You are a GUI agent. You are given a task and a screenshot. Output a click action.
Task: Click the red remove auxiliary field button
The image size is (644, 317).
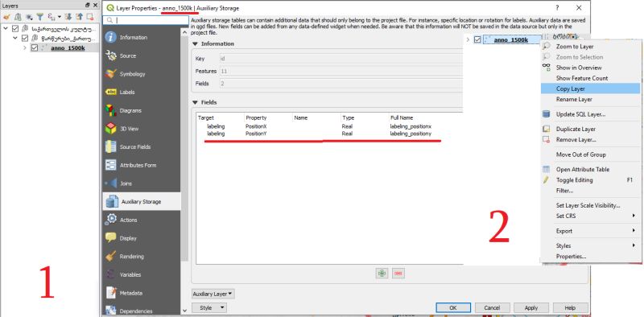pos(398,273)
